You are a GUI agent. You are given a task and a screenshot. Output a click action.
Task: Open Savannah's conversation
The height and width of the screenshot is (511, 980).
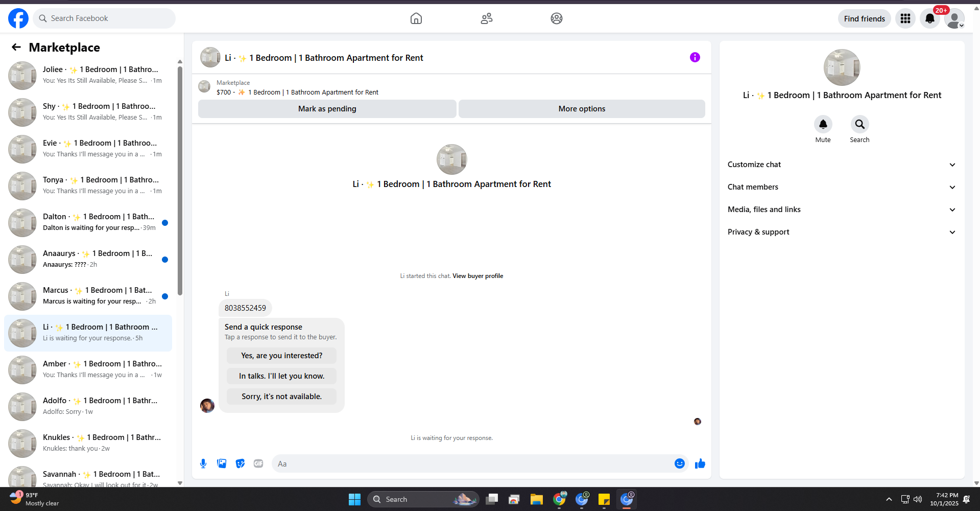pyautogui.click(x=88, y=476)
